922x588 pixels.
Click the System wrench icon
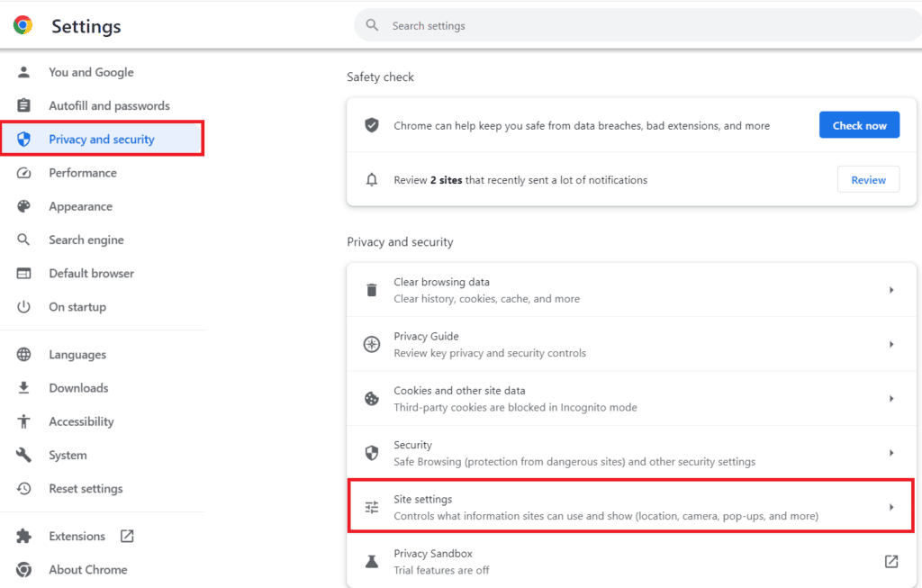(x=23, y=455)
